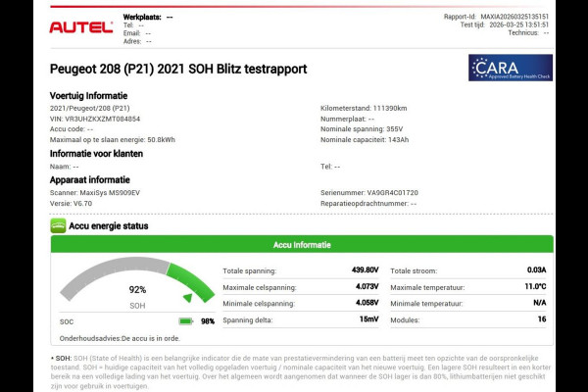Click the Informatie voor klanten heading
Viewport: 588px width, 392px height.
coord(96,154)
